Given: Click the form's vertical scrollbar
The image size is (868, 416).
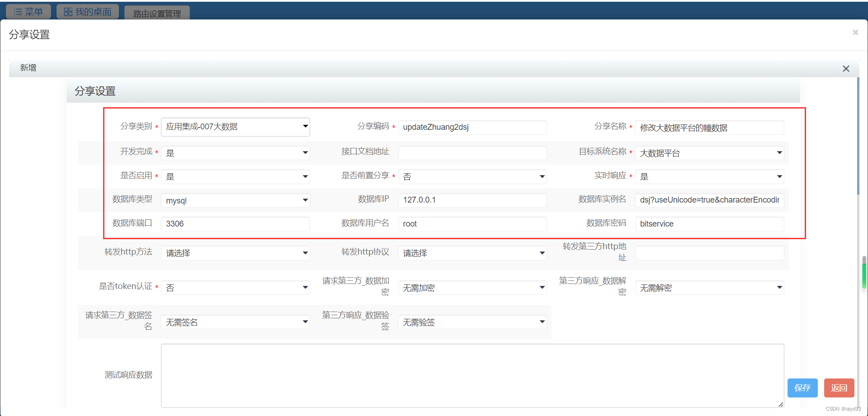Looking at the screenshot, I should click(x=858, y=136).
